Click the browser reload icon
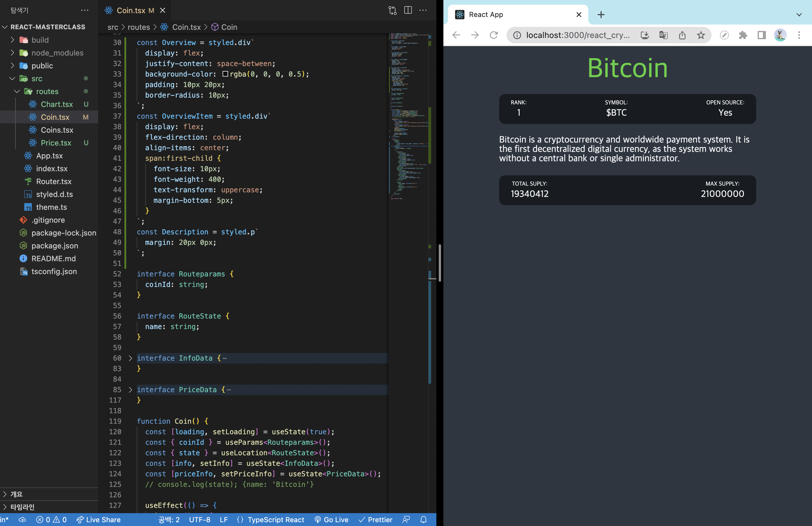The width and height of the screenshot is (812, 526). coord(494,35)
